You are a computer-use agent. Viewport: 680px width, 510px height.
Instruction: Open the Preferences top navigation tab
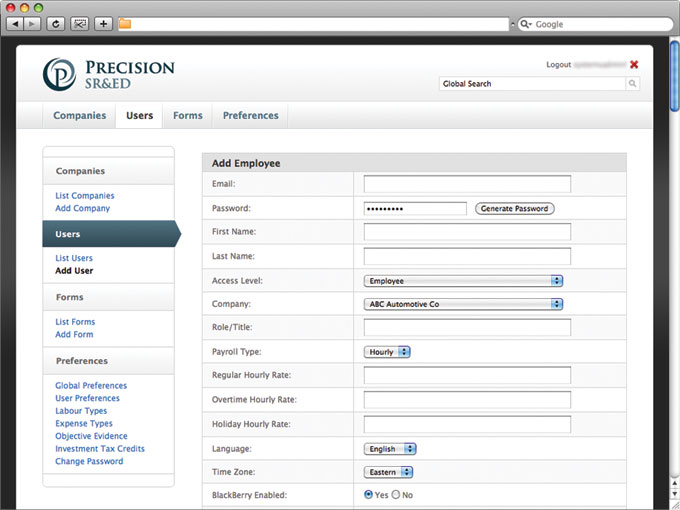(x=251, y=115)
